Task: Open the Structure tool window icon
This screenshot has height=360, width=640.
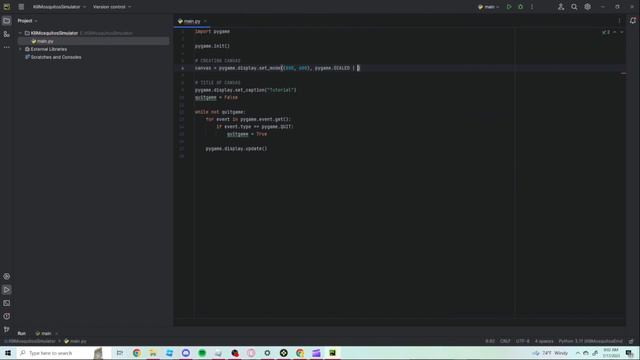Action: [7, 34]
